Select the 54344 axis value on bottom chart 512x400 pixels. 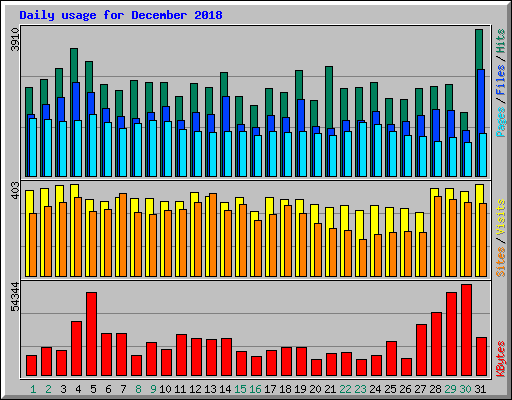[x=15, y=297]
